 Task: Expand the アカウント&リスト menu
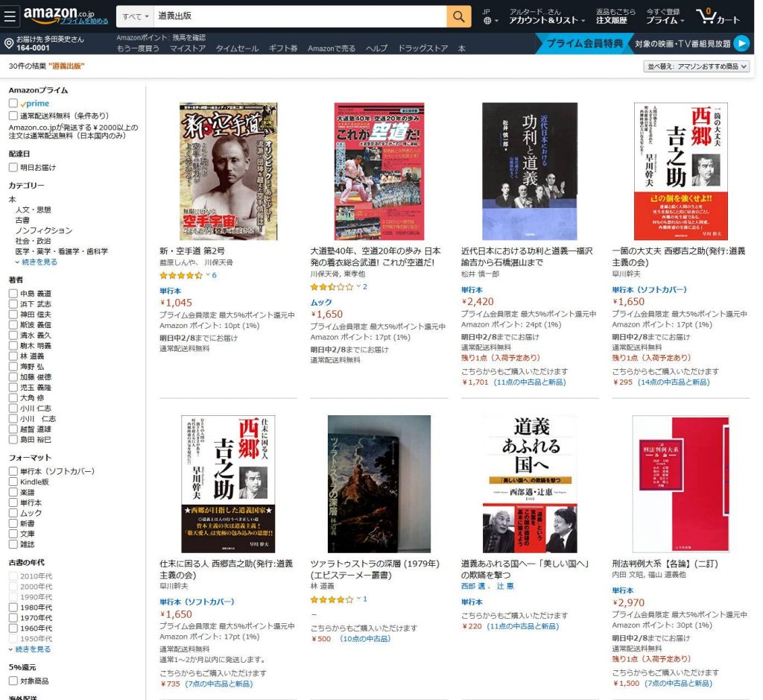coord(547,16)
